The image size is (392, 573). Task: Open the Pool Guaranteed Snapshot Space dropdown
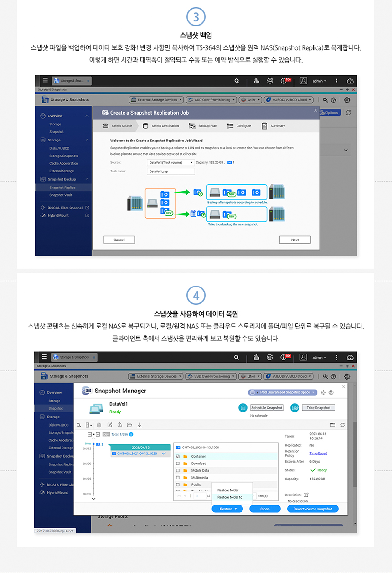tap(282, 392)
